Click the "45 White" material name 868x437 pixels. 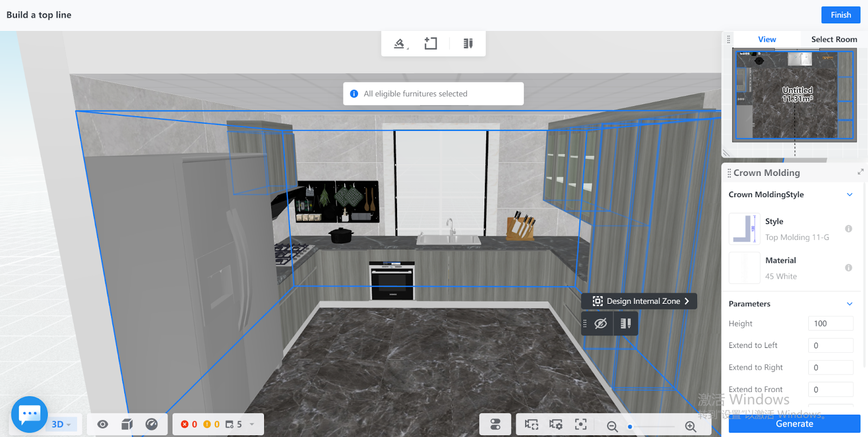[781, 276]
